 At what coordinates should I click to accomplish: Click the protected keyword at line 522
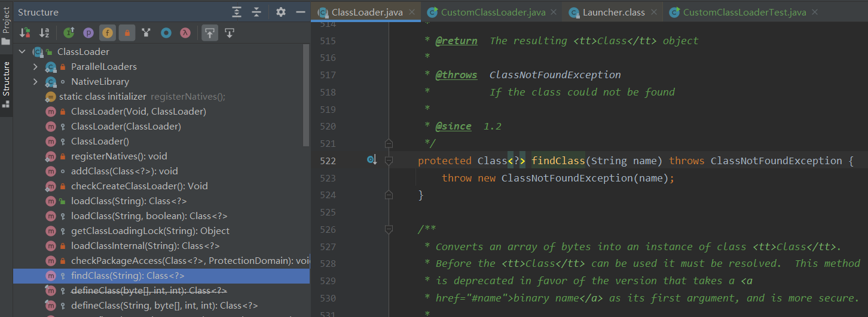click(x=445, y=161)
